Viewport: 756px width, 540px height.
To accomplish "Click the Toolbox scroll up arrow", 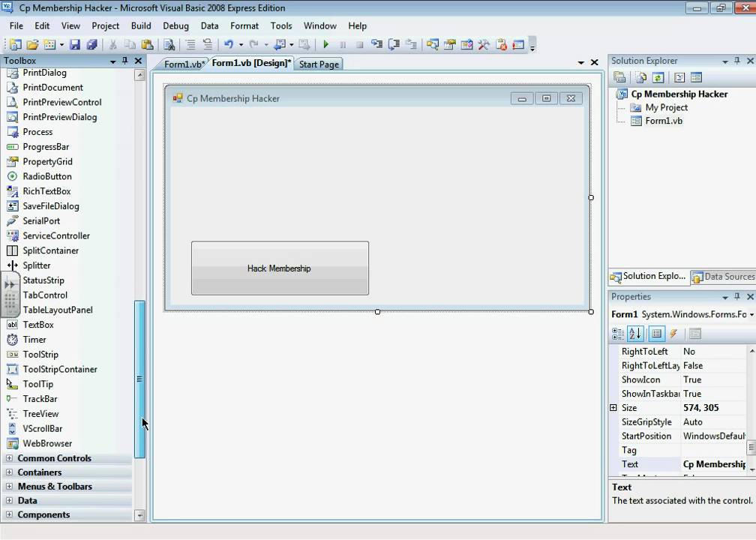I will point(139,75).
